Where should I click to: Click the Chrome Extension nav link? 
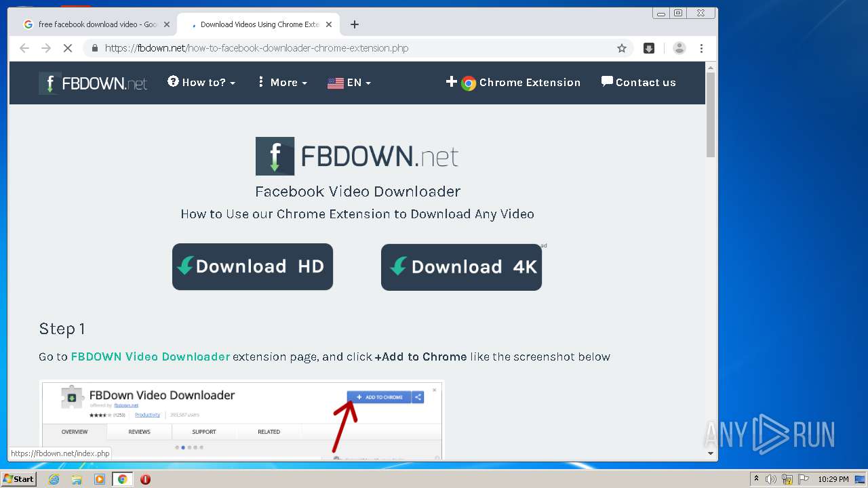pos(513,83)
